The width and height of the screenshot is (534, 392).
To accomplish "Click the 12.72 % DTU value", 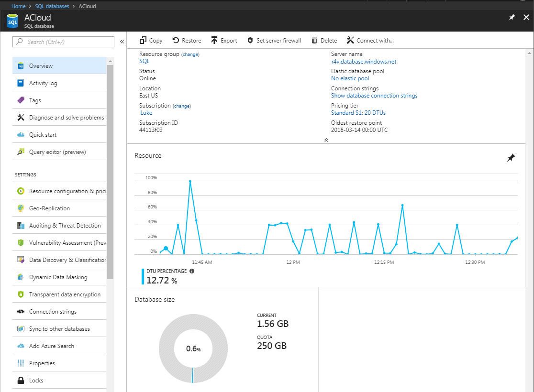I will pos(162,281).
